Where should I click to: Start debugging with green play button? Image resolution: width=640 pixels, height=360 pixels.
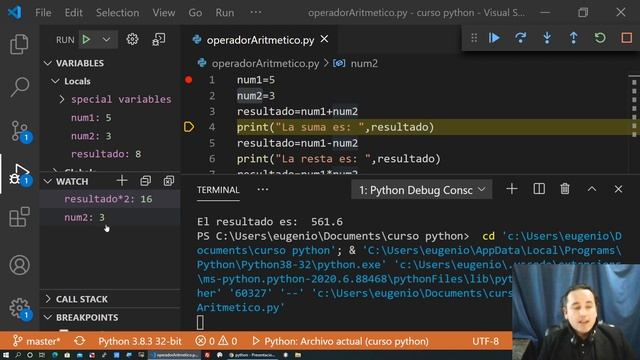pos(86,40)
